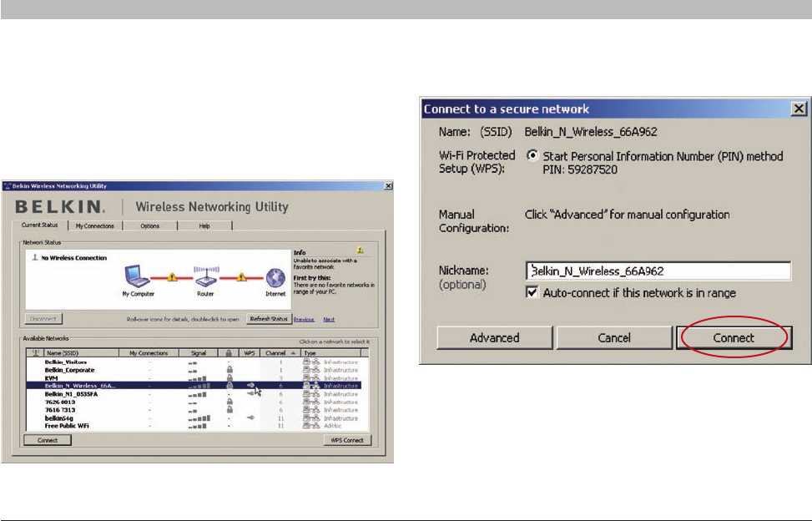The width and height of the screenshot is (812, 521).
Task: Select the Belkin_N1_0535FA network row
Action: [x=194, y=394]
